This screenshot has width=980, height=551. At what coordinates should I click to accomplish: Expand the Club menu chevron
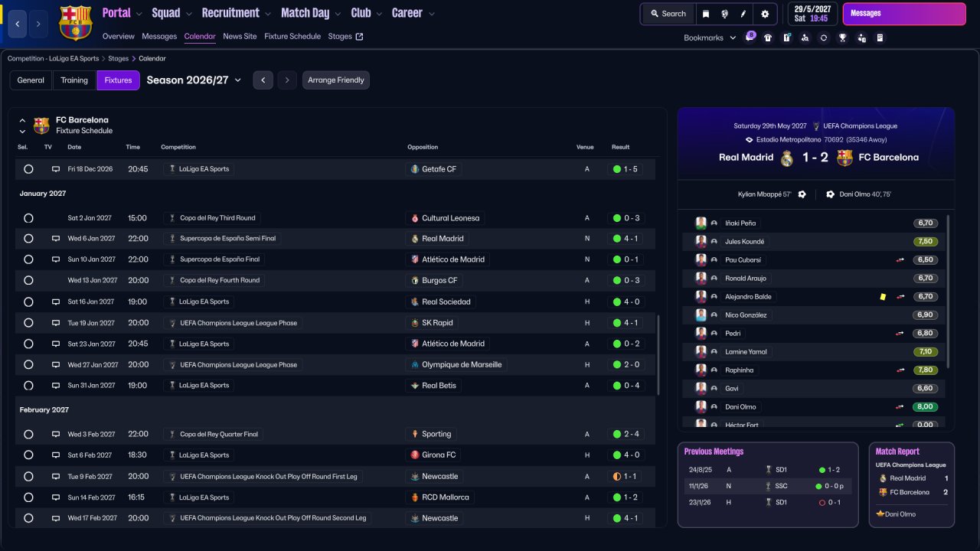point(378,14)
